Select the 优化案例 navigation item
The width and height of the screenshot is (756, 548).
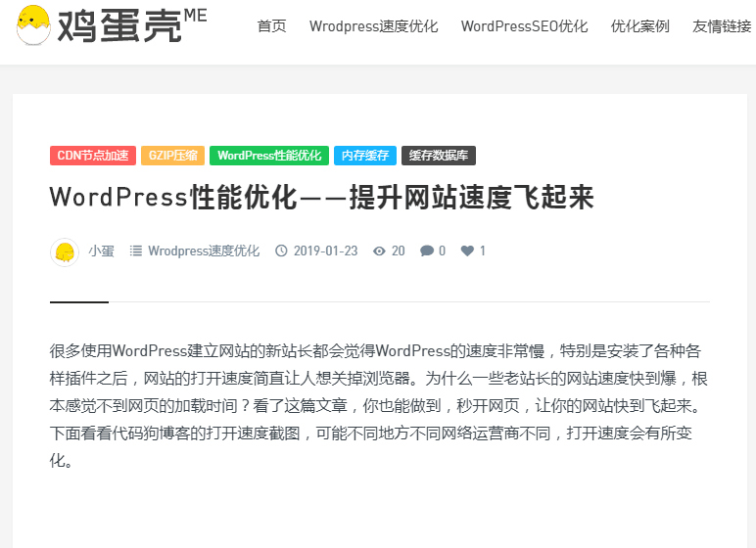640,26
